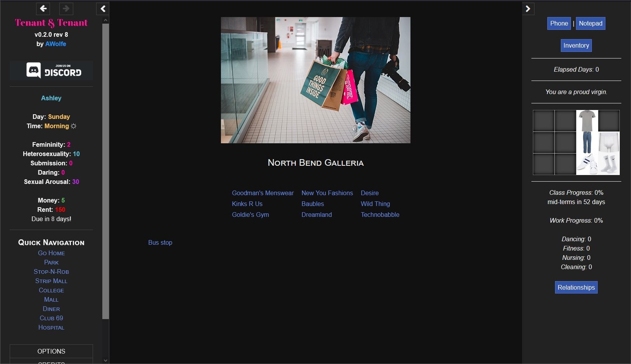631x364 pixels.
Task: Open the Notepad
Action: click(x=590, y=23)
